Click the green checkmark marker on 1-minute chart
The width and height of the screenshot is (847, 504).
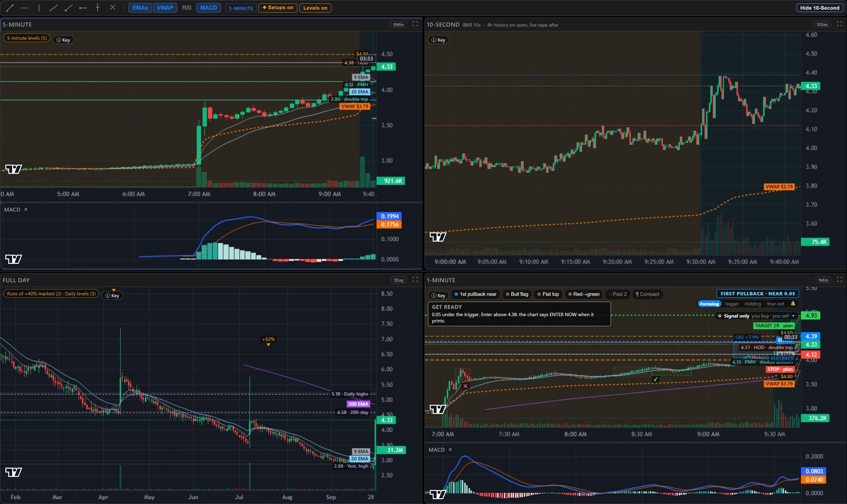click(655, 379)
